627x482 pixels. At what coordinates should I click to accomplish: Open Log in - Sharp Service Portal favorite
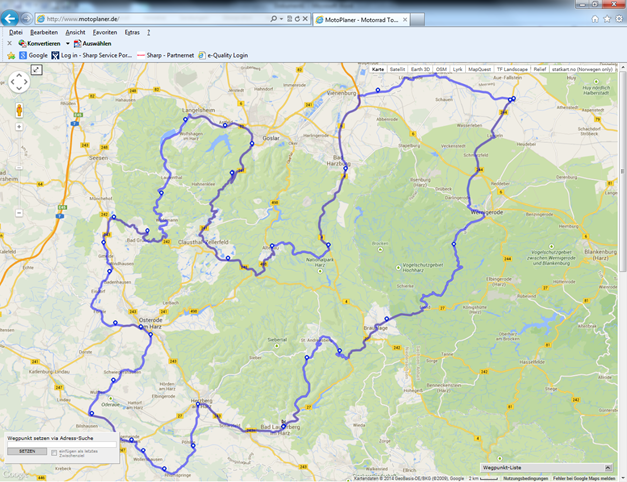click(x=92, y=55)
